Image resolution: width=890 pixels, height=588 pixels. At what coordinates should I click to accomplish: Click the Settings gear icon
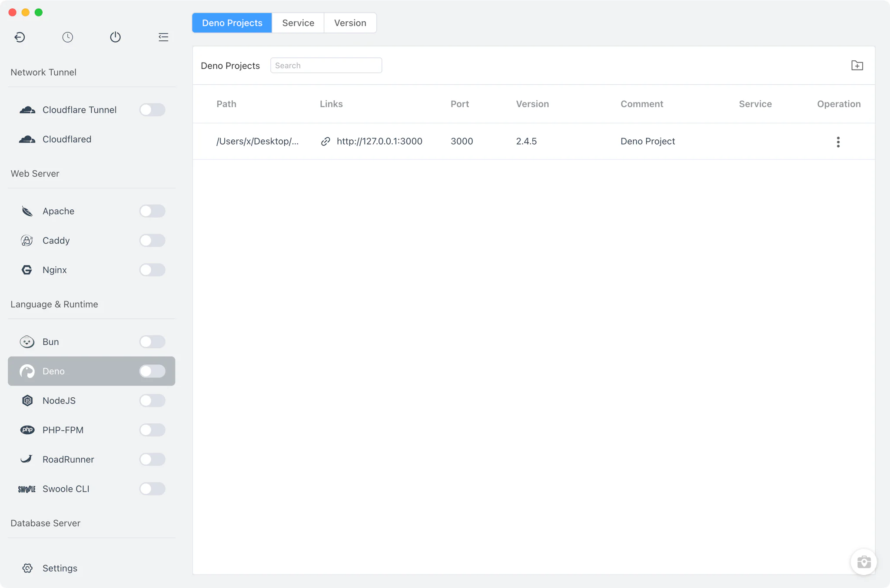(x=27, y=568)
